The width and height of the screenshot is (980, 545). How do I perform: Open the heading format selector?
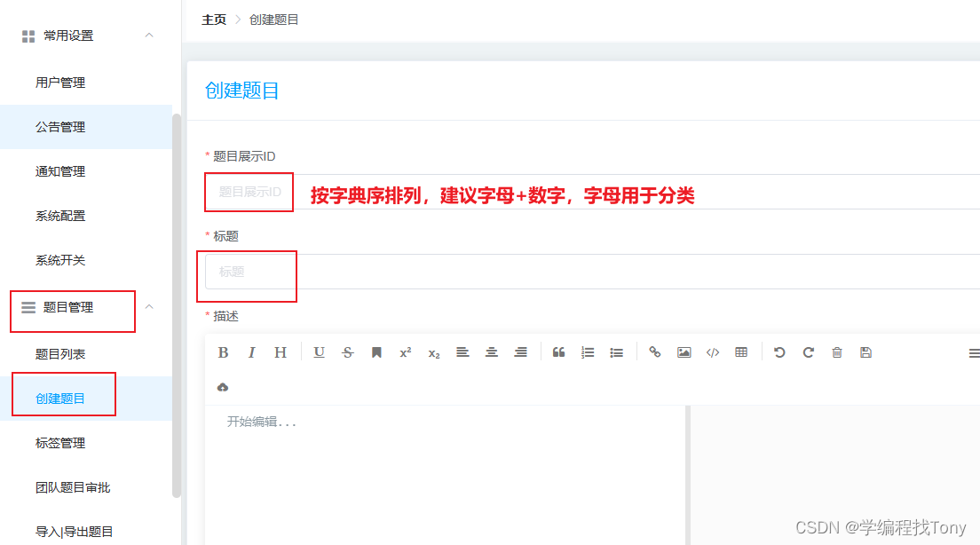[280, 351]
